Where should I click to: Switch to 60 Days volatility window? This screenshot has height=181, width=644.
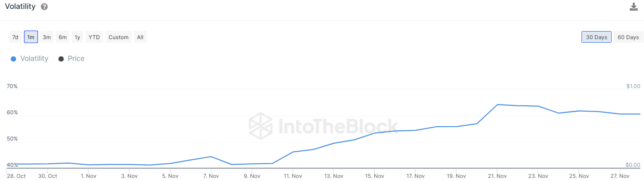tap(628, 37)
